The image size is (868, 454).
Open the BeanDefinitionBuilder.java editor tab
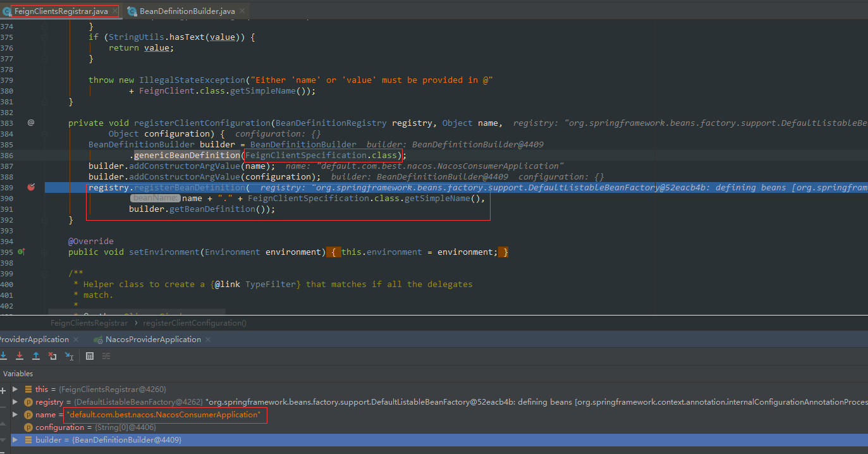click(187, 11)
